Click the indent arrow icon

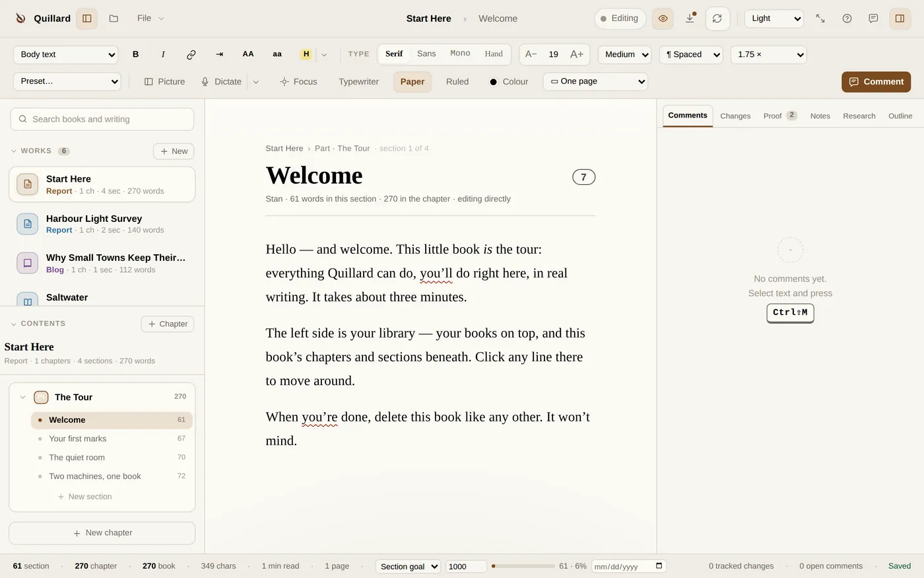219,54
